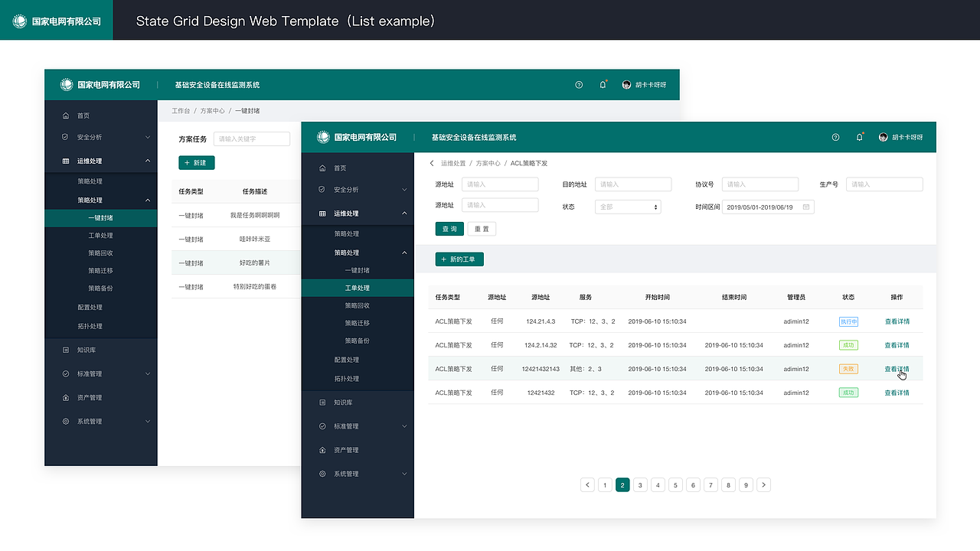Click the 资产管理 icon in the back window sidebar
Screen dimensions: 980x551
66,398
